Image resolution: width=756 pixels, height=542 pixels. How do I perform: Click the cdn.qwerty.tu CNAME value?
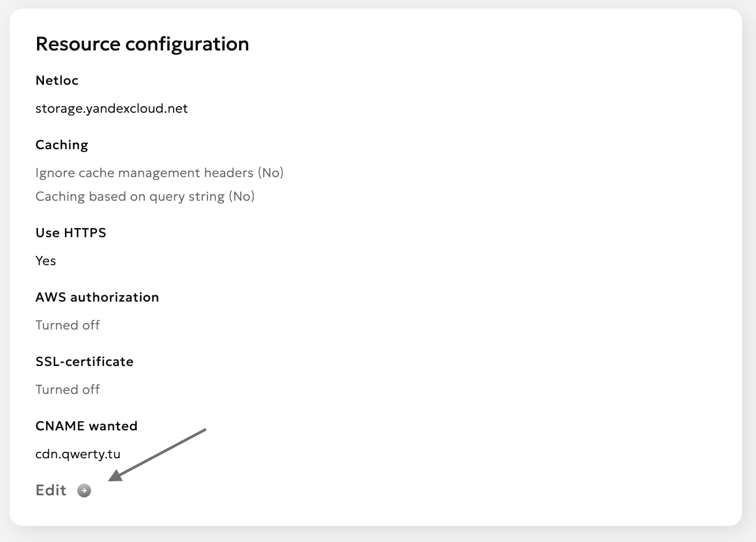tap(78, 454)
